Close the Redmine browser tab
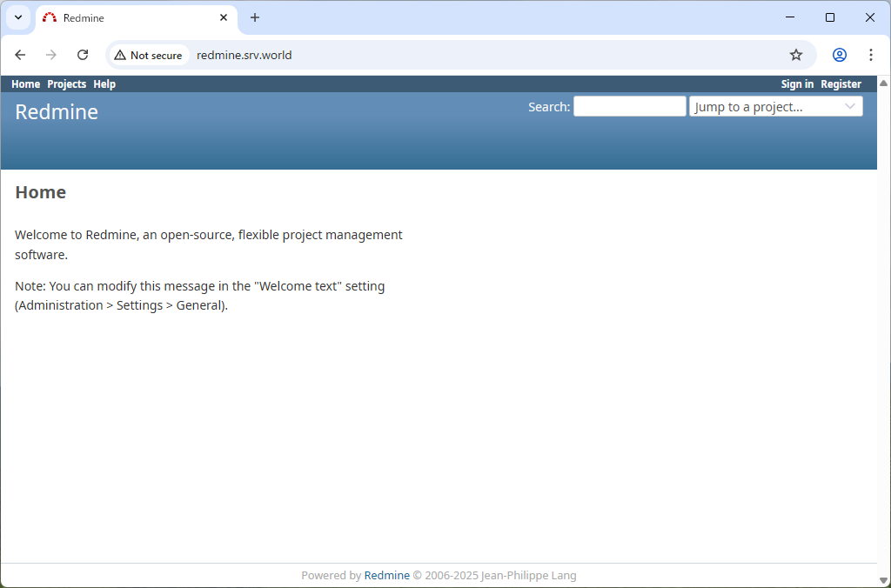Screen dimensions: 891x588 224,17
